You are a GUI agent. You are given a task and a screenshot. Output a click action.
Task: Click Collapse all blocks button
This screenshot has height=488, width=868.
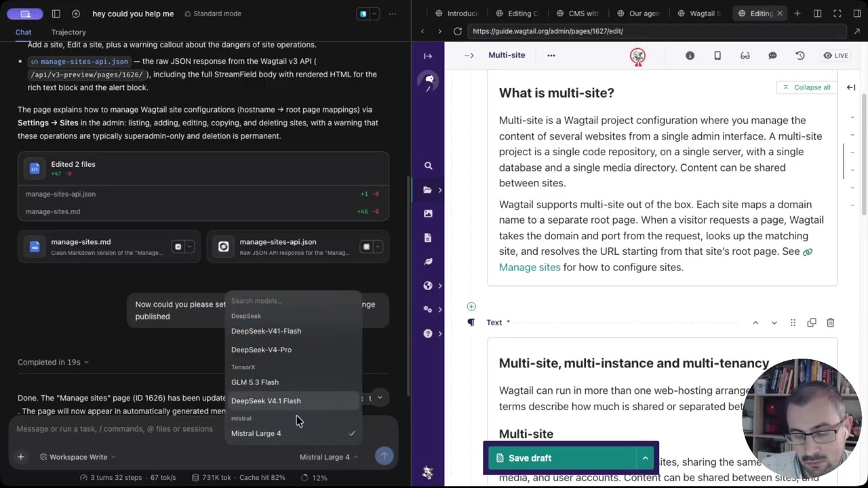coord(806,87)
